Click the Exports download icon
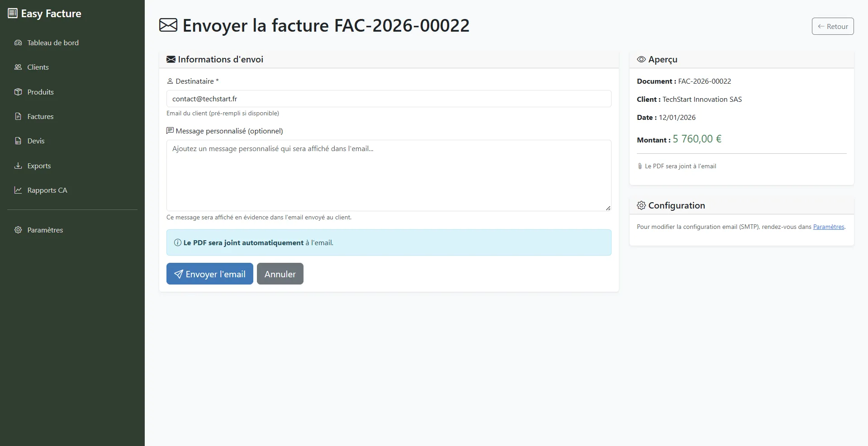Image resolution: width=868 pixels, height=446 pixels. click(18, 166)
